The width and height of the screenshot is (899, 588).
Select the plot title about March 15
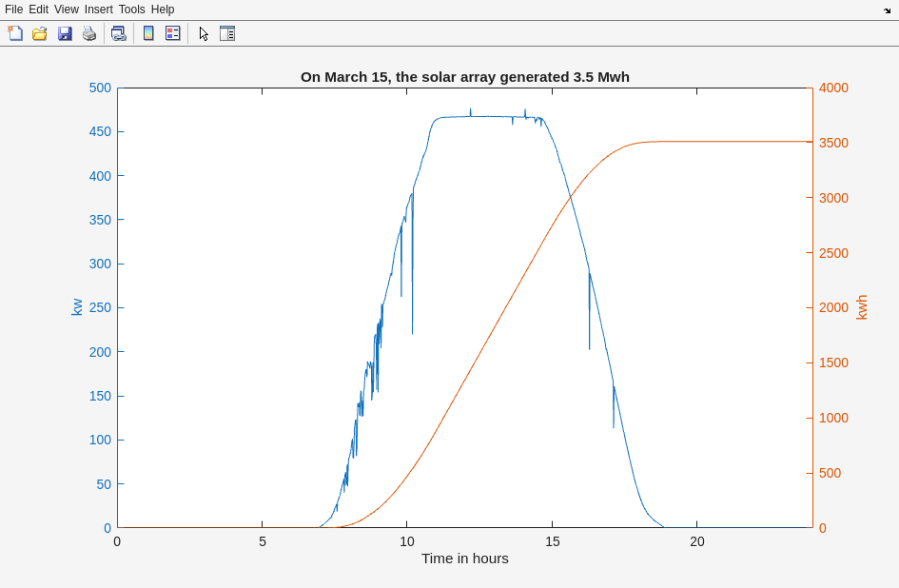[464, 77]
